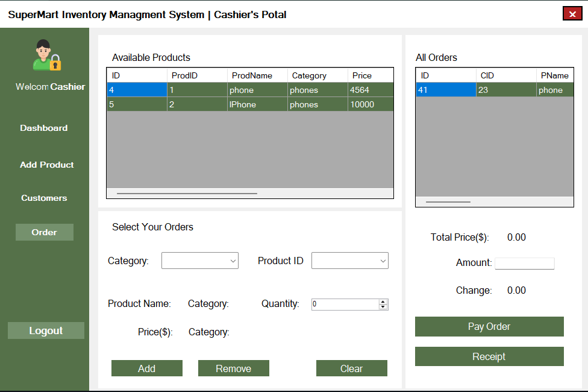Click into the Quantity field
The width and height of the screenshot is (588, 392).
click(345, 304)
